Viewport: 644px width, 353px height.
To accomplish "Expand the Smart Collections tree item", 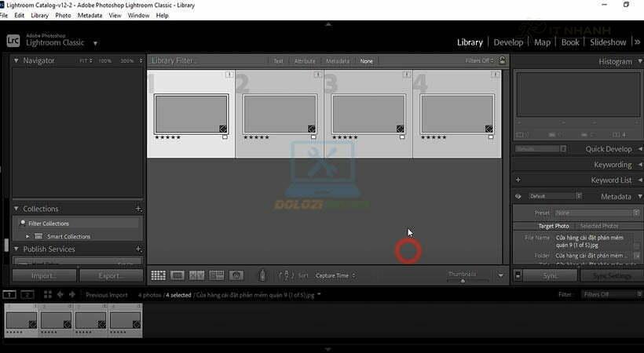I will [28, 236].
